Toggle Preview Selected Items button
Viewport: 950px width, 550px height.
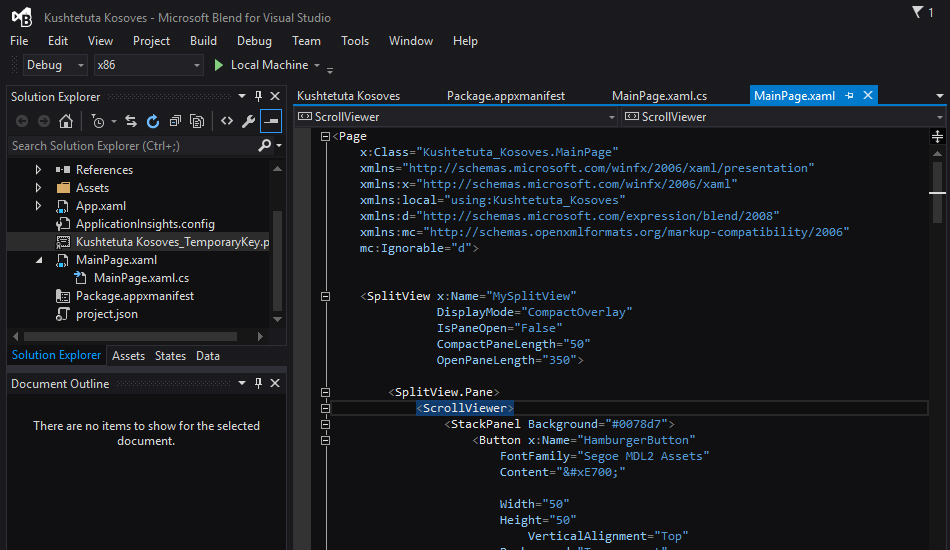[x=271, y=121]
